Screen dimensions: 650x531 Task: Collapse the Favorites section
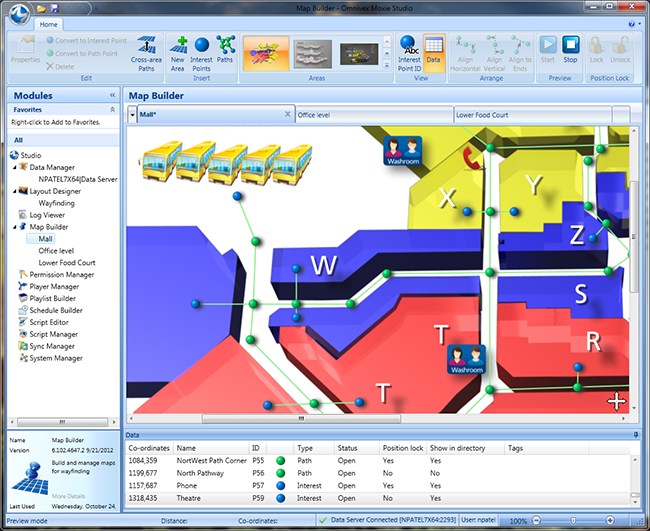coord(112,109)
